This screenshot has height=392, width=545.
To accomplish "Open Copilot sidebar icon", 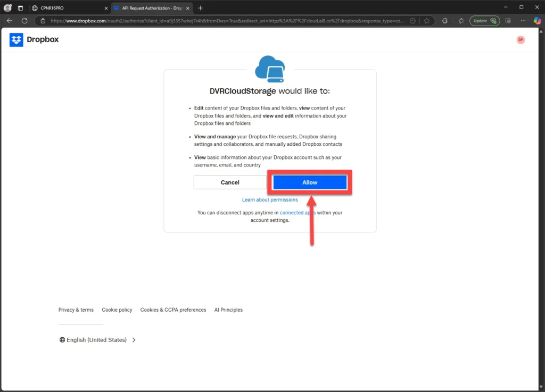I will point(537,21).
